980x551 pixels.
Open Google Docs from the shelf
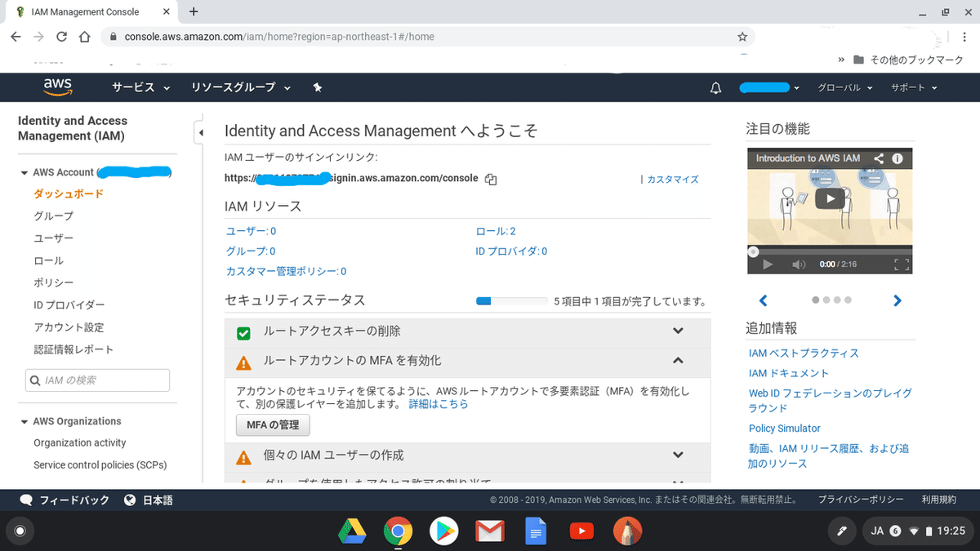[536, 531]
